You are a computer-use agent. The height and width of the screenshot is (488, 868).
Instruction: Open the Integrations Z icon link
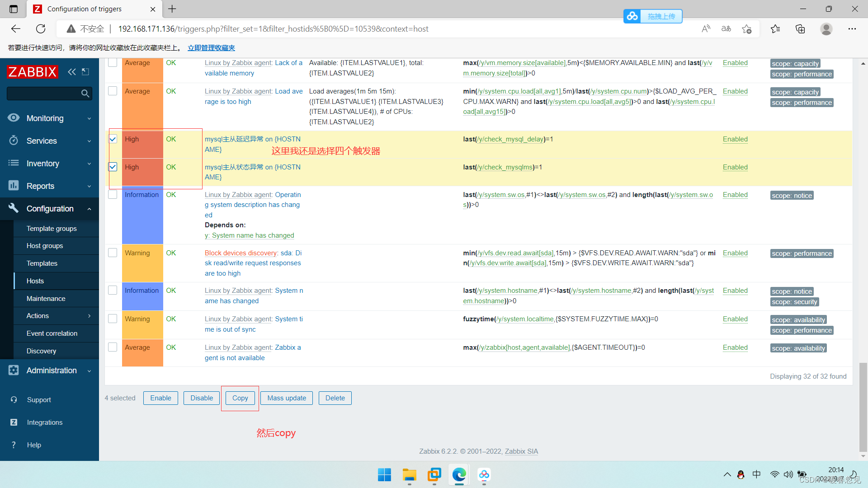14,422
